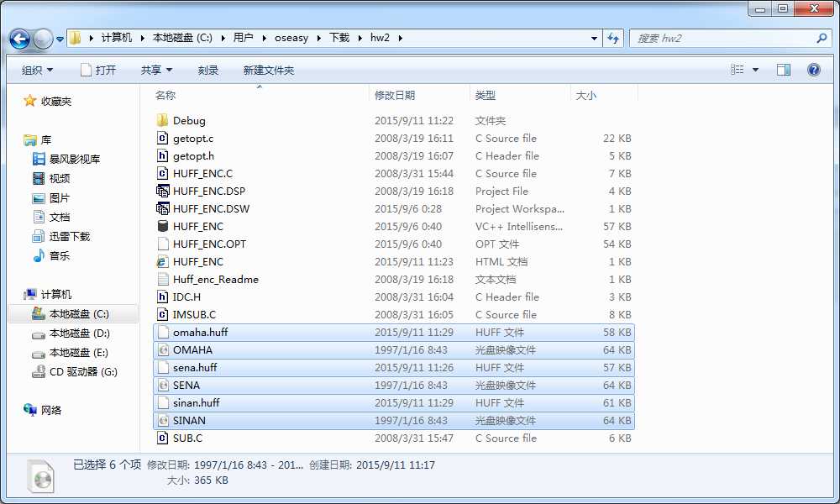Screen dimensions: 840x504
Task: Select the sinan.huff file icon
Action: tap(162, 402)
